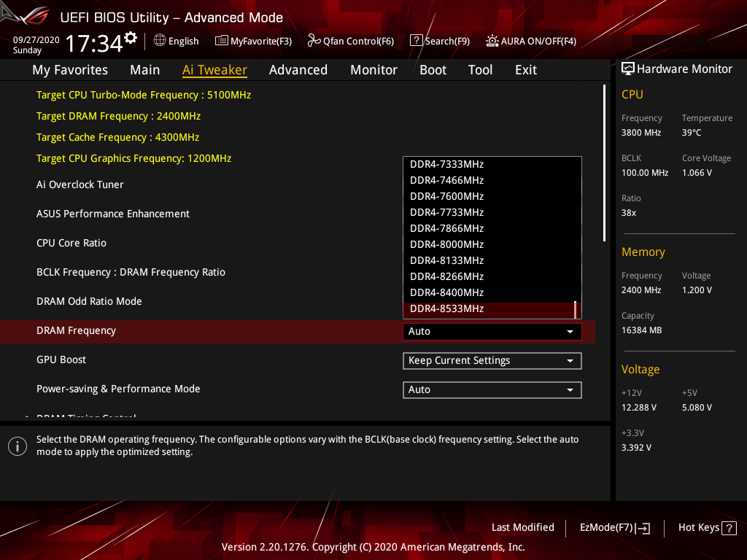Click Memory capacity 16384 MB value
747x560 pixels.
[x=642, y=330]
